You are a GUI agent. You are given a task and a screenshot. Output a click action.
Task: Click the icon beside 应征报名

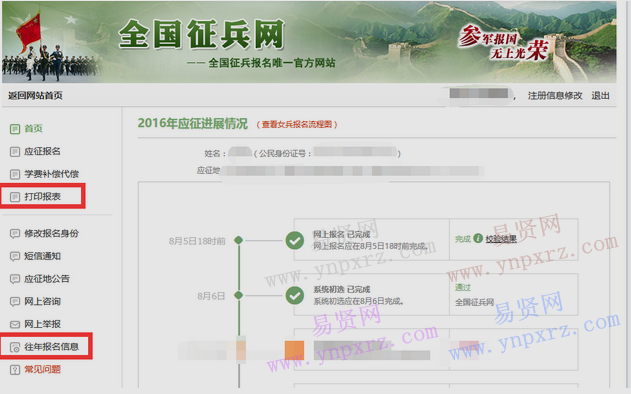tap(15, 152)
